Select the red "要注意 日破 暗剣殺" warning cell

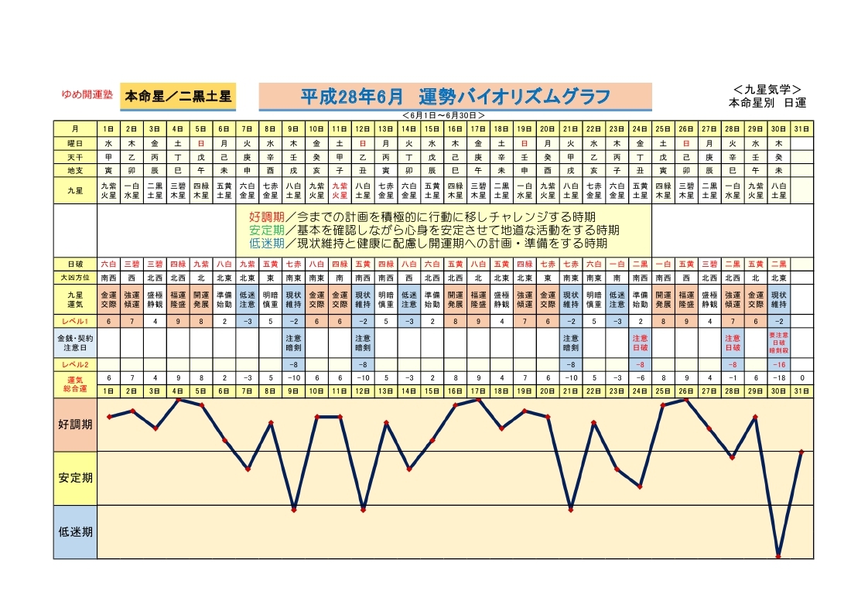[779, 343]
